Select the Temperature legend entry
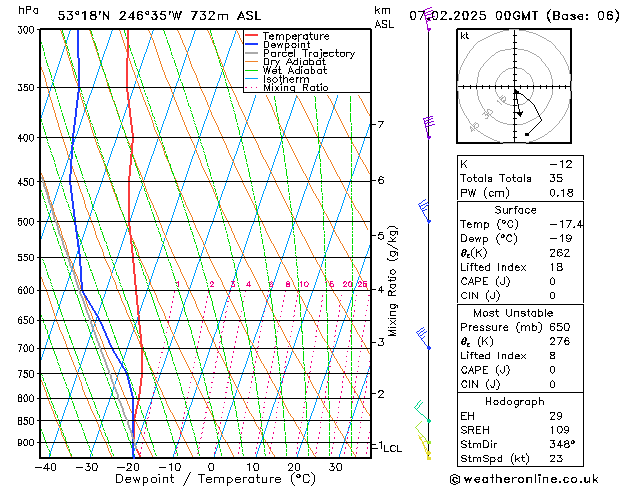 click(287, 36)
